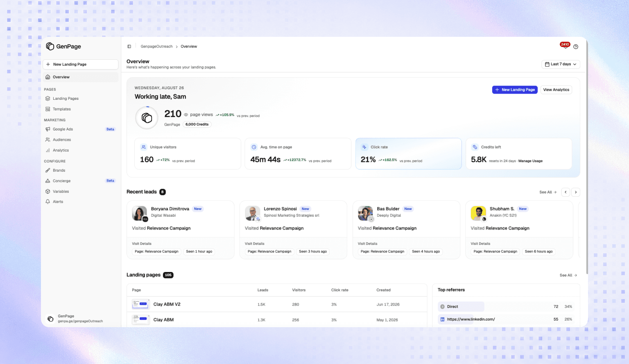
Task: Click See All for Recent leads
Action: 548,192
